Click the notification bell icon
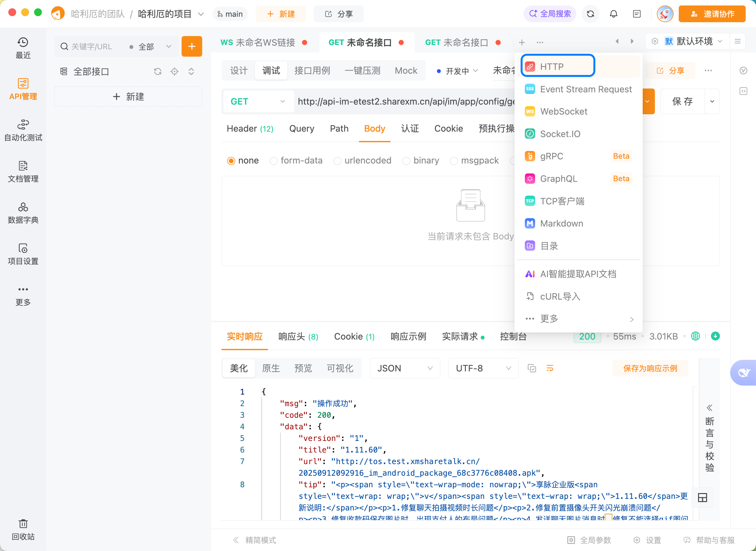Image resolution: width=756 pixels, height=551 pixels. coord(614,14)
